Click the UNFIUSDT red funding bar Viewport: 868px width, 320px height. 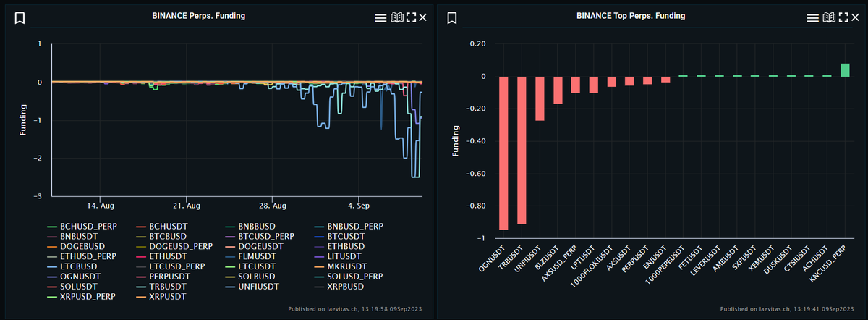click(x=540, y=98)
